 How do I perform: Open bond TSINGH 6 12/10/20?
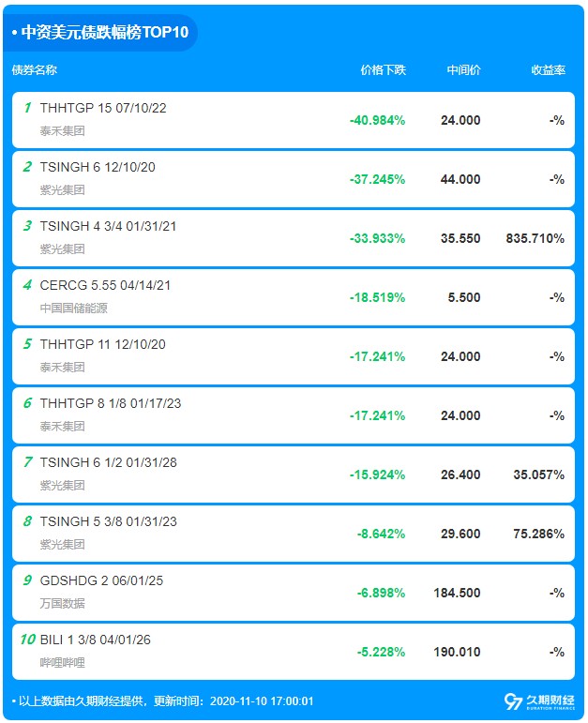pyautogui.click(x=98, y=167)
